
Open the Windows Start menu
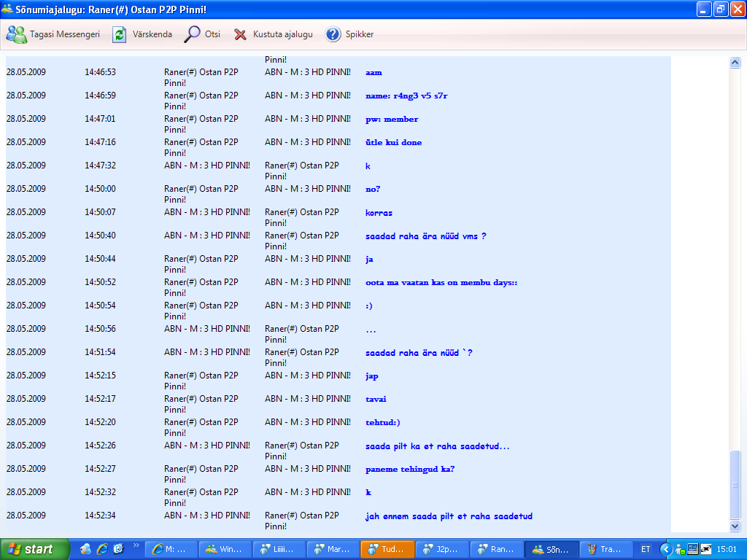click(35, 549)
